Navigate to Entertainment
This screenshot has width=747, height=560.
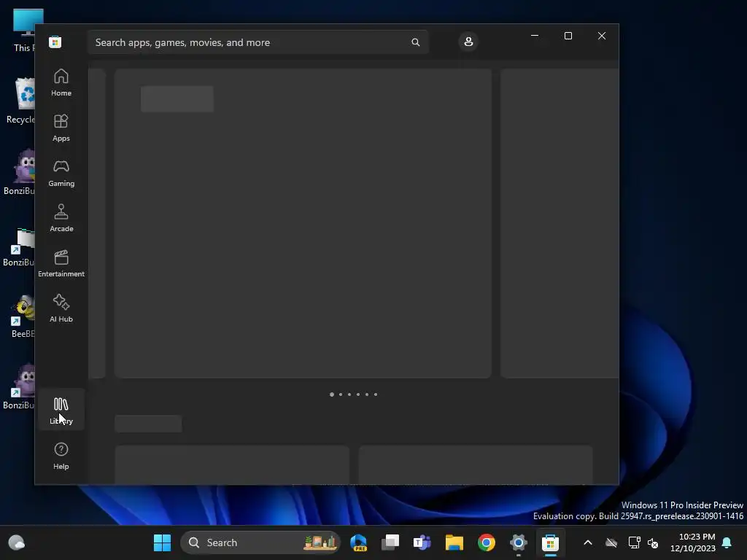coord(61,264)
